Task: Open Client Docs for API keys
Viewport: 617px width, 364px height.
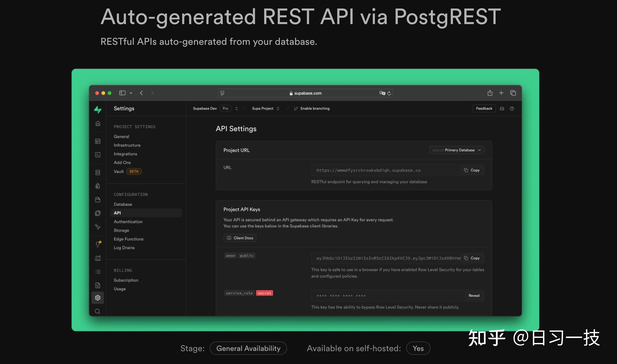Action: pos(240,238)
